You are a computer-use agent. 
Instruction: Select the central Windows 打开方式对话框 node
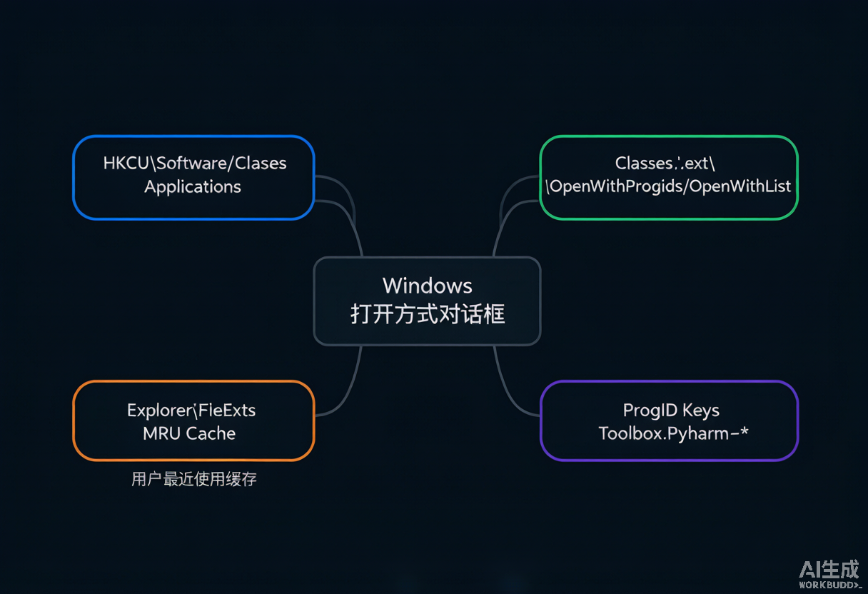pyautogui.click(x=427, y=301)
